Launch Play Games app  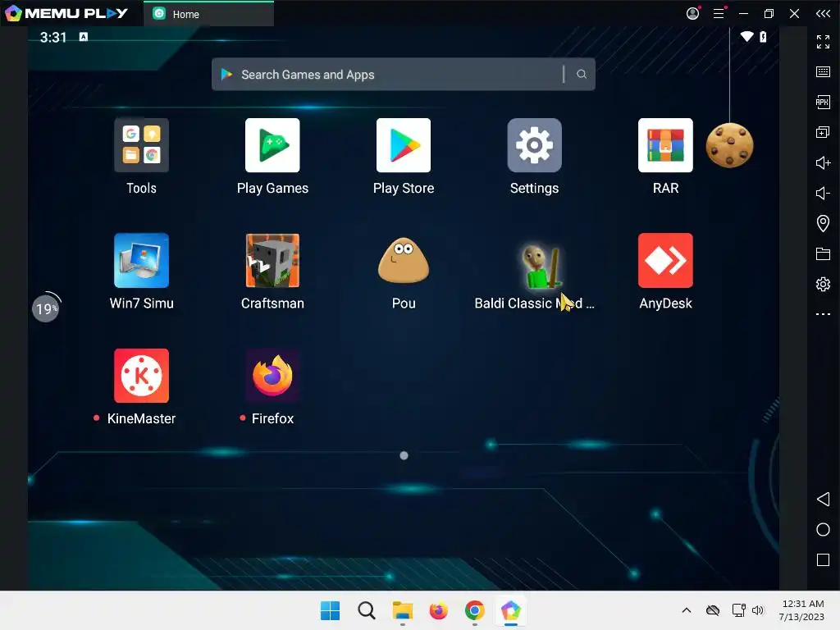coord(272,145)
